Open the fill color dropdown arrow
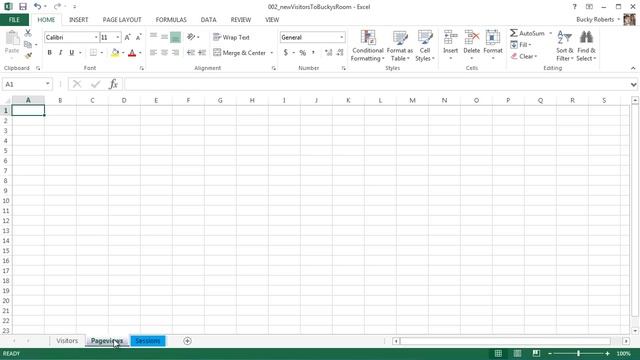The width and height of the screenshot is (640, 360). click(123, 53)
